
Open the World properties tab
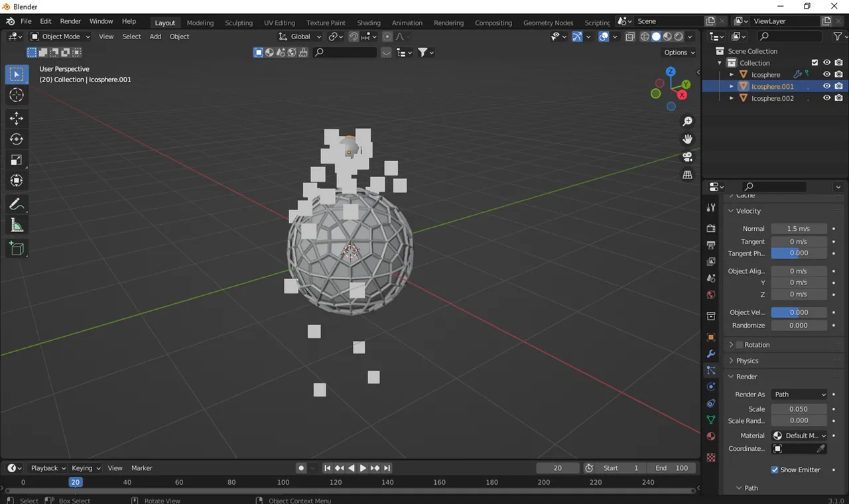[711, 294]
